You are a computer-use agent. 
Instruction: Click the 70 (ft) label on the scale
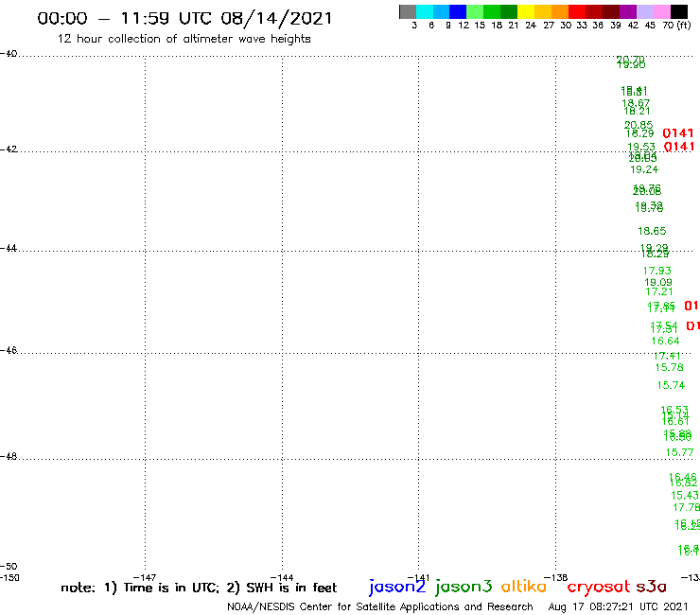pyautogui.click(x=676, y=26)
